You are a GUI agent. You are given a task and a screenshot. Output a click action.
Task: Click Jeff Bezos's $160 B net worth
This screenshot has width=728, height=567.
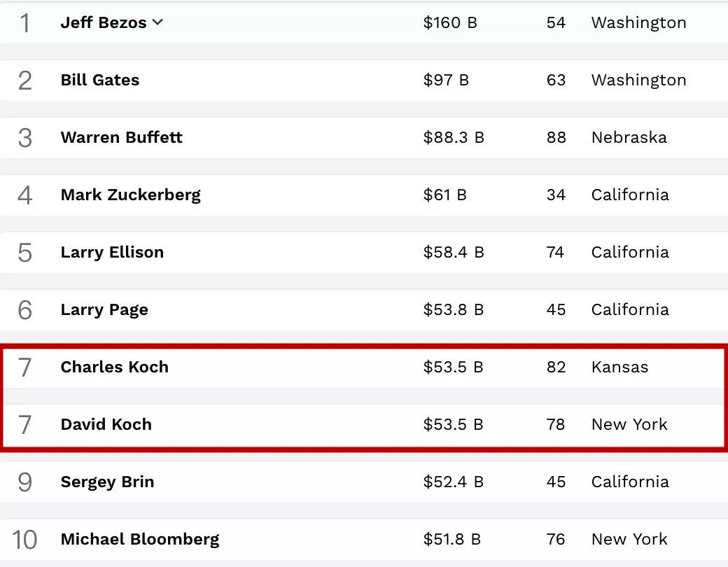coord(449,22)
